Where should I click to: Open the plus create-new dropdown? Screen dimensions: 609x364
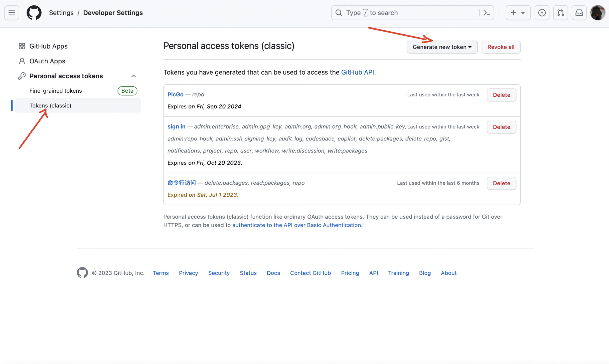[x=518, y=13]
